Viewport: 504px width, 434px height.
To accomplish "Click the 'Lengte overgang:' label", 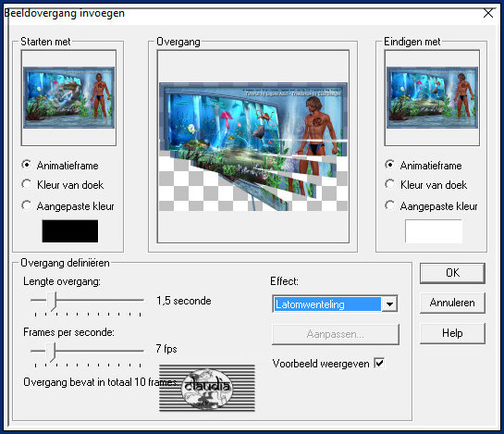I will 62,281.
